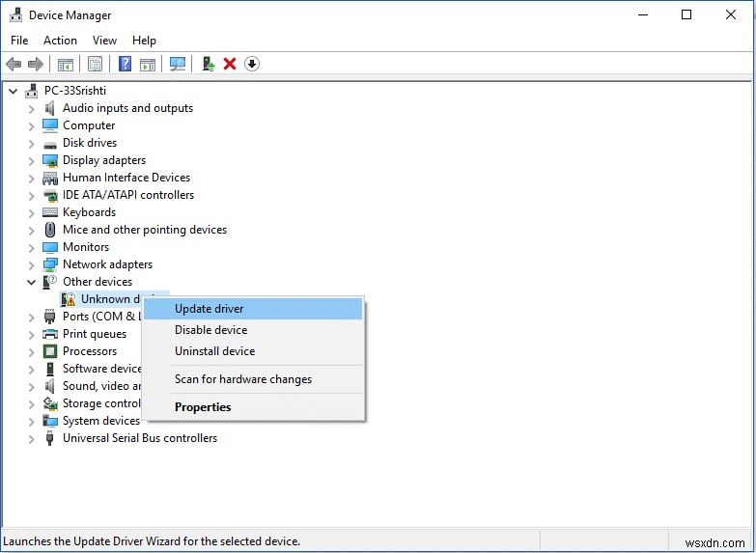The height and width of the screenshot is (553, 756).
Task: Choose Uninstall device in context menu
Action: pyautogui.click(x=253, y=351)
